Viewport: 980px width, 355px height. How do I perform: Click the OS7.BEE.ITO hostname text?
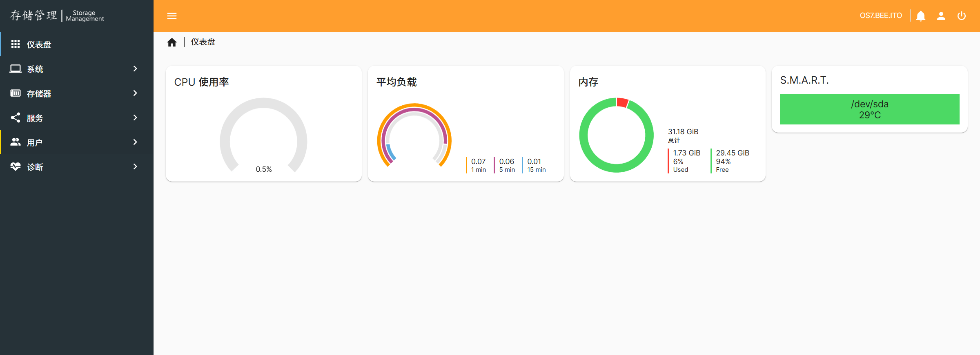click(x=881, y=16)
